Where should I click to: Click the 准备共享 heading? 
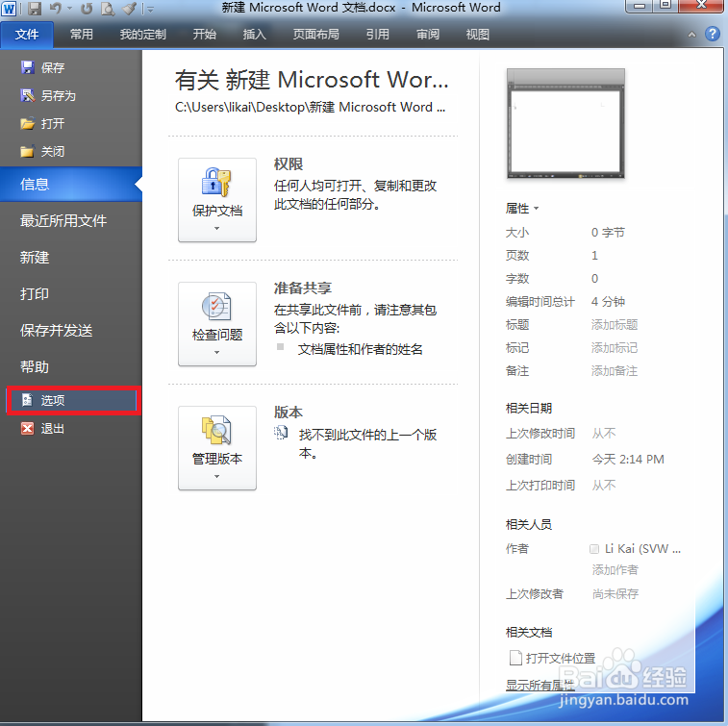click(303, 288)
